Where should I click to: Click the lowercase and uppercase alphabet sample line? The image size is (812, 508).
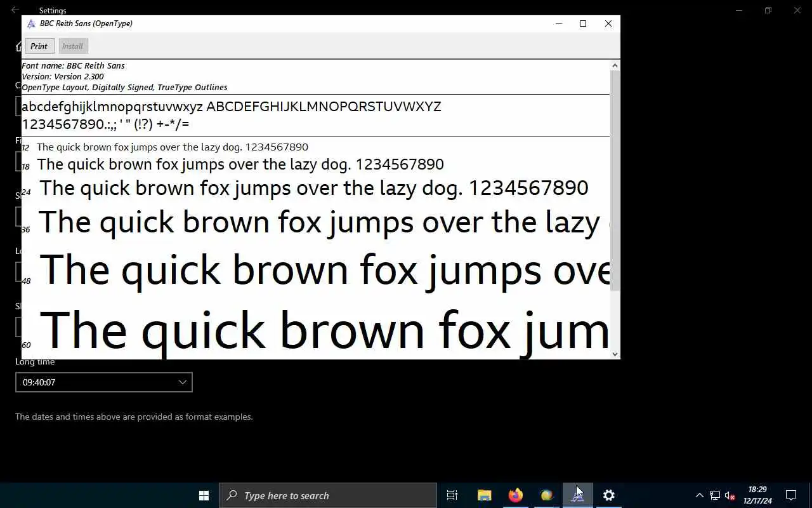232,107
